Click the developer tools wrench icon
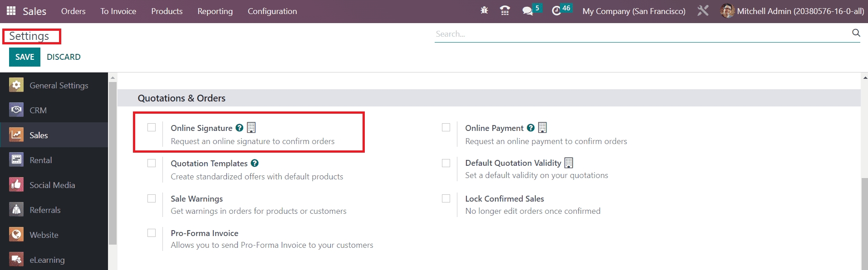Screen dimensions: 868x270 703,10
